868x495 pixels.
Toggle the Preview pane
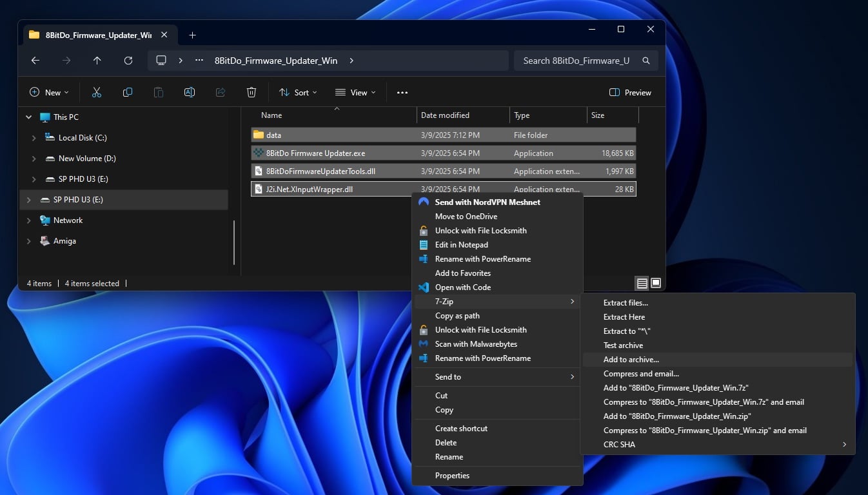point(630,92)
